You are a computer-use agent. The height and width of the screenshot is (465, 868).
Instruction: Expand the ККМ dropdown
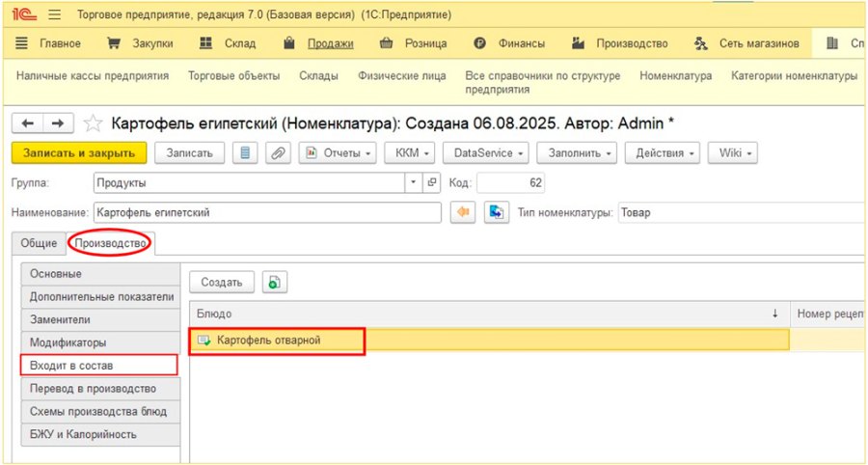[x=410, y=153]
